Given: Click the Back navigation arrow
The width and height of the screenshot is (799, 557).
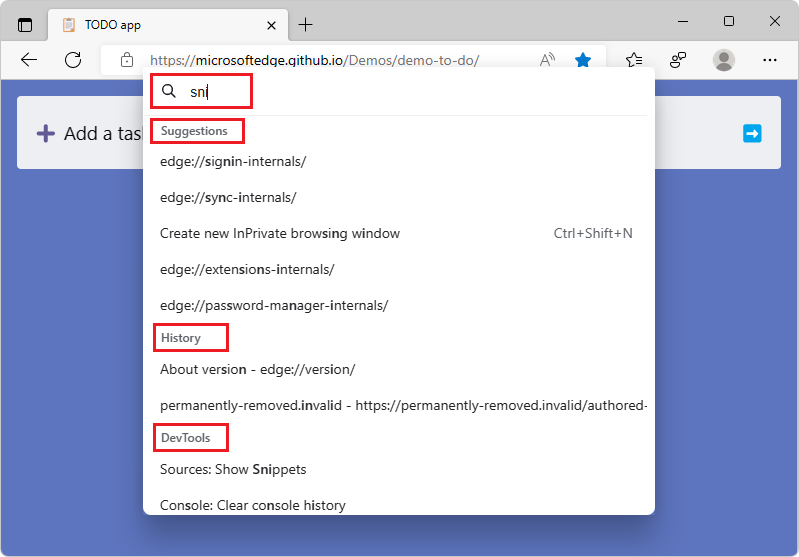Looking at the screenshot, I should point(29,60).
